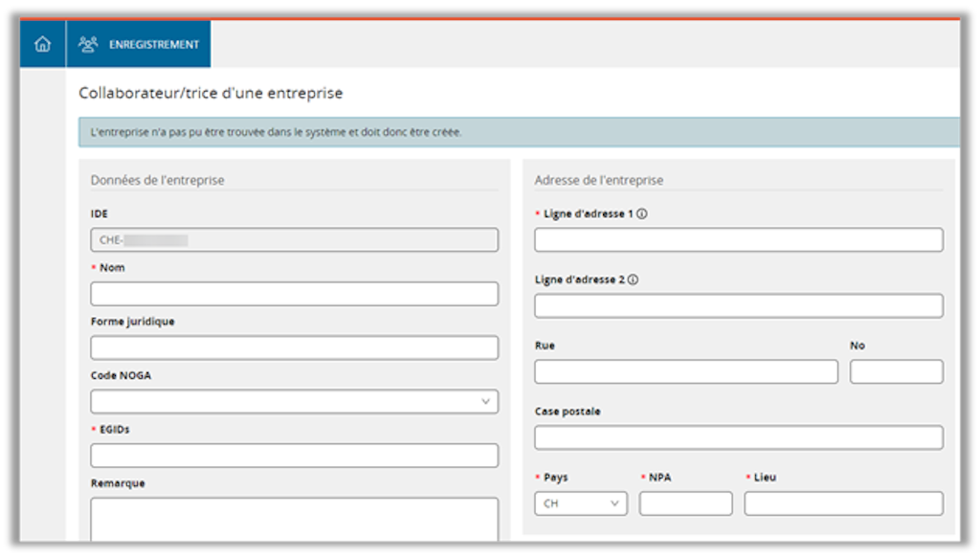Select the EGIDs input field

point(294,456)
